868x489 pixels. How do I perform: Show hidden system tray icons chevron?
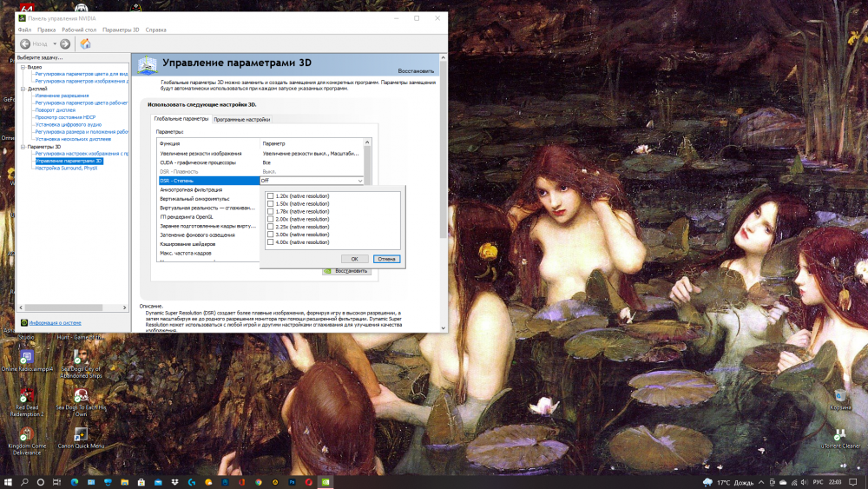click(761, 482)
